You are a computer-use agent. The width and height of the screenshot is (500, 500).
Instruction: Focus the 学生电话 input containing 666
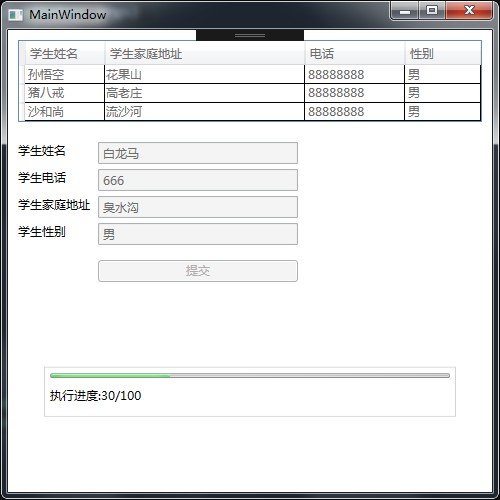pyautogui.click(x=198, y=180)
